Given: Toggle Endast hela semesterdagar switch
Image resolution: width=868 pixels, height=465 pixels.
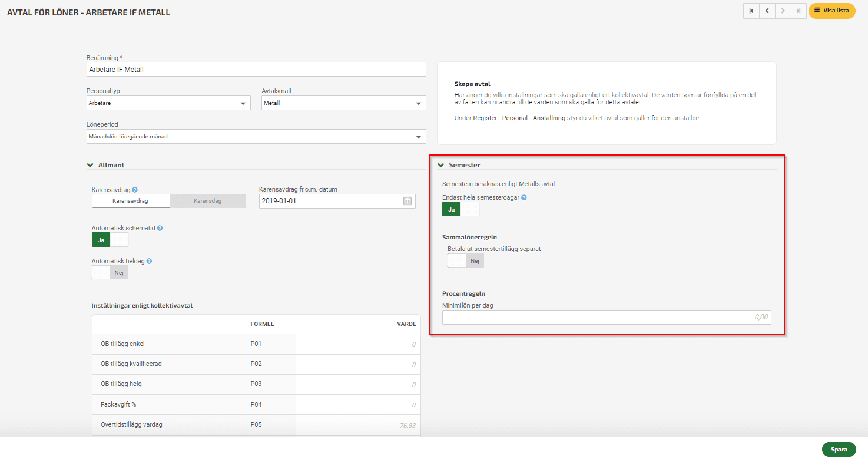Looking at the screenshot, I should click(x=460, y=209).
